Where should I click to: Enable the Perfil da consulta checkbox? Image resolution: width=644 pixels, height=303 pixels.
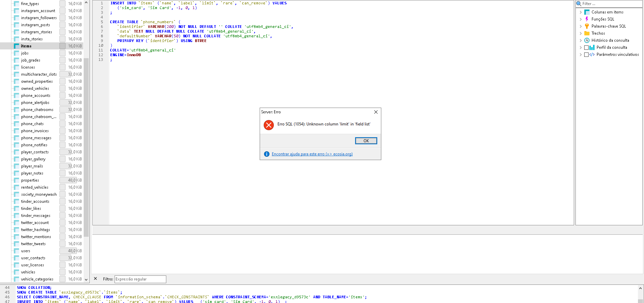(587, 47)
